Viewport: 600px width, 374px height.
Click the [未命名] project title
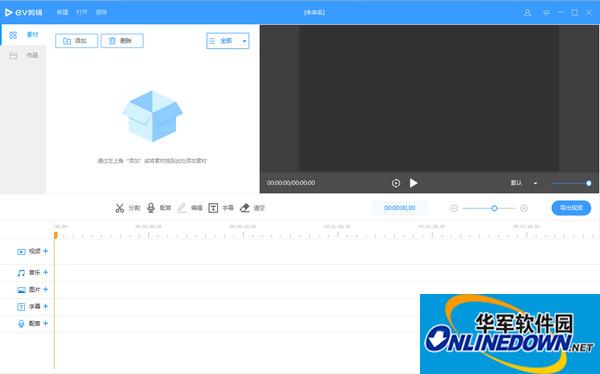(314, 13)
